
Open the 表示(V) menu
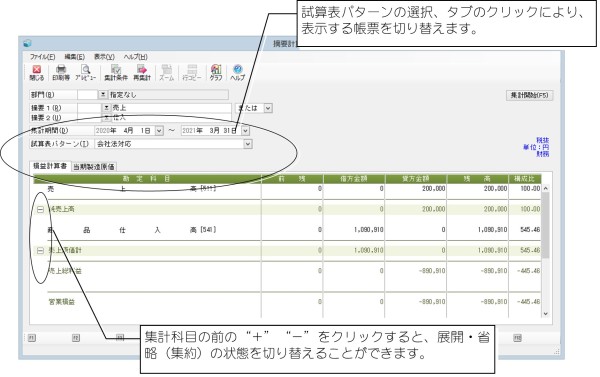104,57
